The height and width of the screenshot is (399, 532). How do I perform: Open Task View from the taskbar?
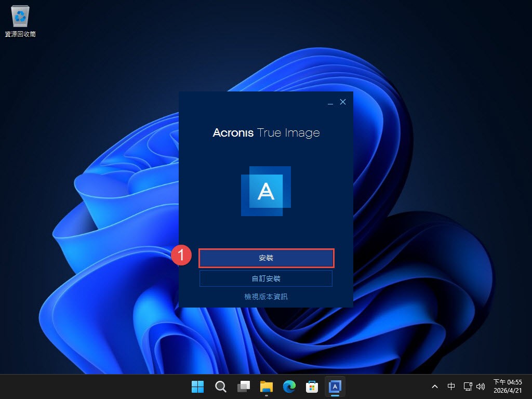(244, 387)
